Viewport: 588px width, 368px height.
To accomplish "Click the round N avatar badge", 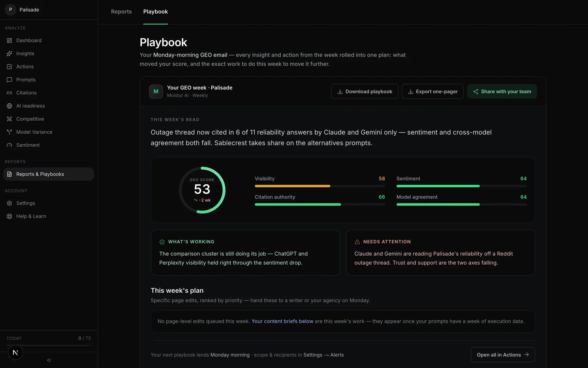I will 15,352.
